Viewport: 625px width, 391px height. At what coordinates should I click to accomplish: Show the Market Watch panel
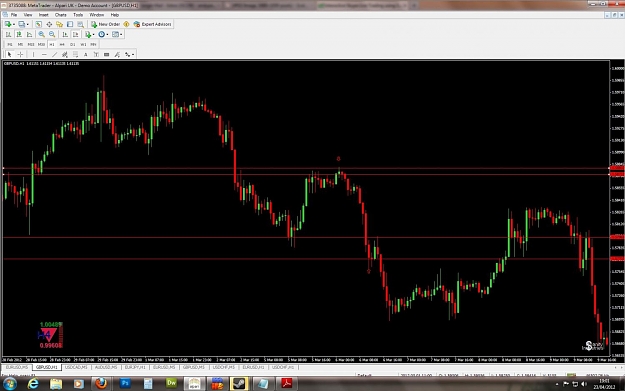(39, 24)
